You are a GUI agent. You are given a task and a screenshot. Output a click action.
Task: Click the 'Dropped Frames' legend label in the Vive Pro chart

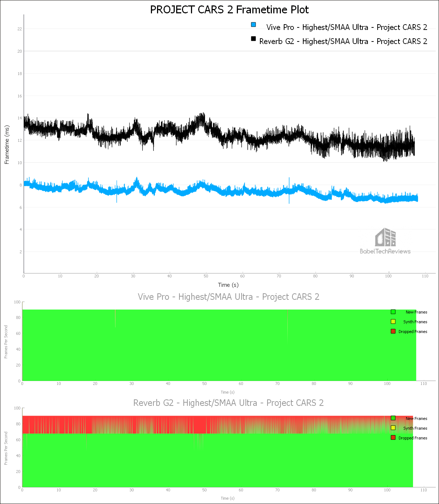pos(413,332)
